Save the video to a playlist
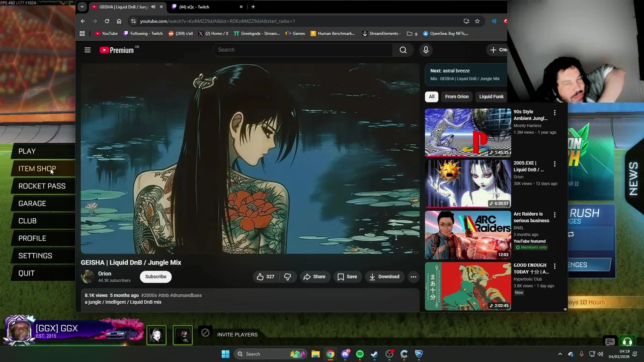 point(347,277)
